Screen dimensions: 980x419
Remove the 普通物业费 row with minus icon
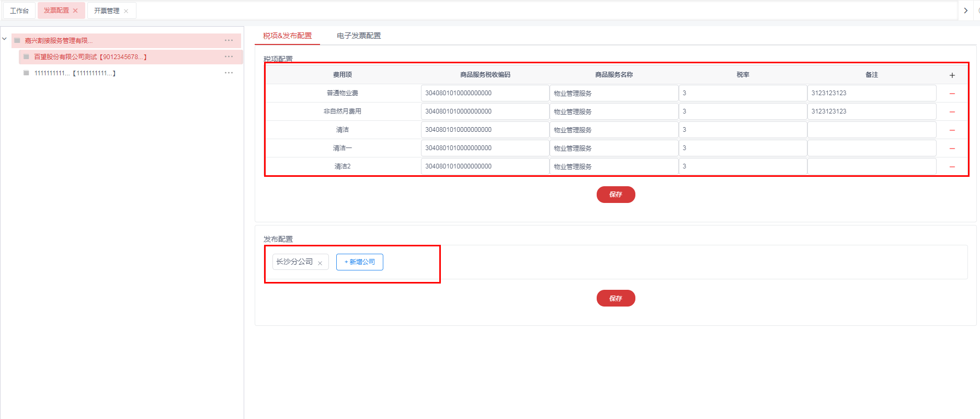click(x=952, y=94)
